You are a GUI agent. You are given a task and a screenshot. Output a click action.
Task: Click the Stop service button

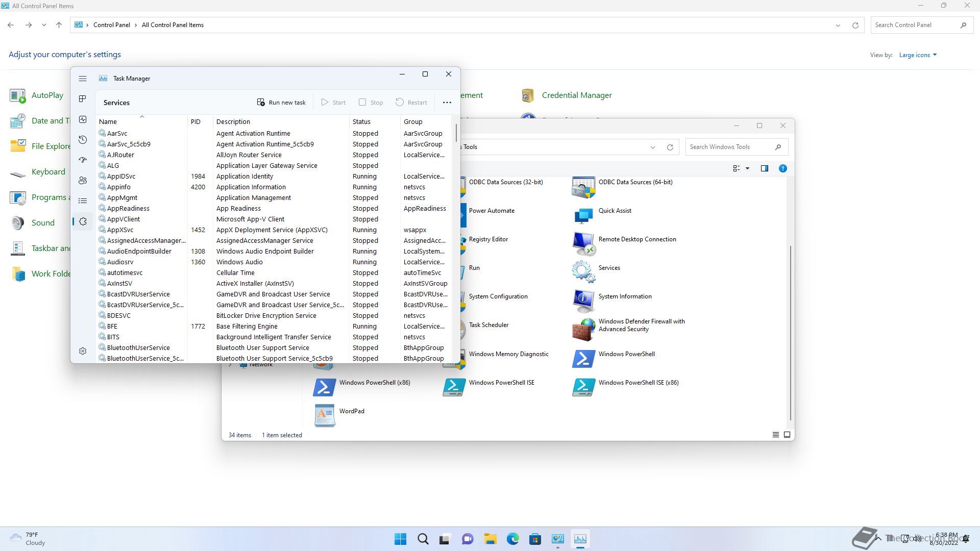pyautogui.click(x=371, y=103)
